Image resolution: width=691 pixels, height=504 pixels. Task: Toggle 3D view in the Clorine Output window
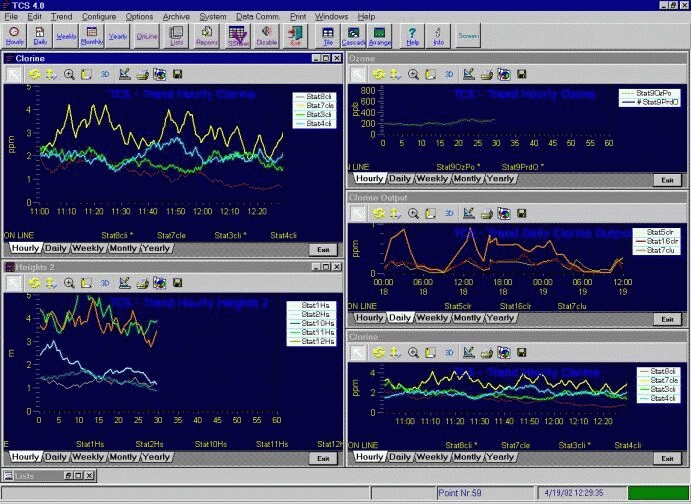click(x=449, y=213)
